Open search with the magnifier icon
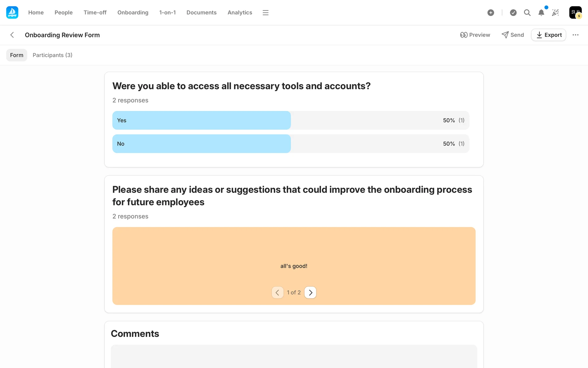This screenshot has width=588, height=368. (527, 13)
